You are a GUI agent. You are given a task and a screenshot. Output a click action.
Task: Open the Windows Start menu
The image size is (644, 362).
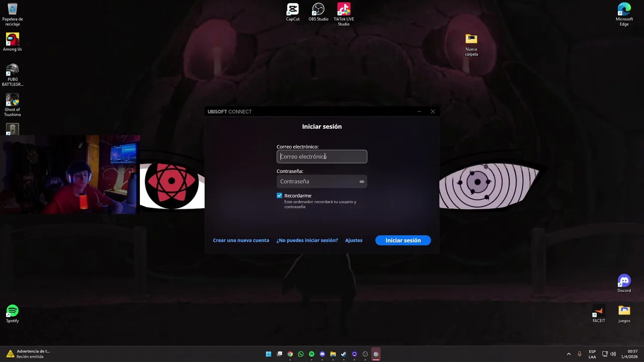pos(269,354)
